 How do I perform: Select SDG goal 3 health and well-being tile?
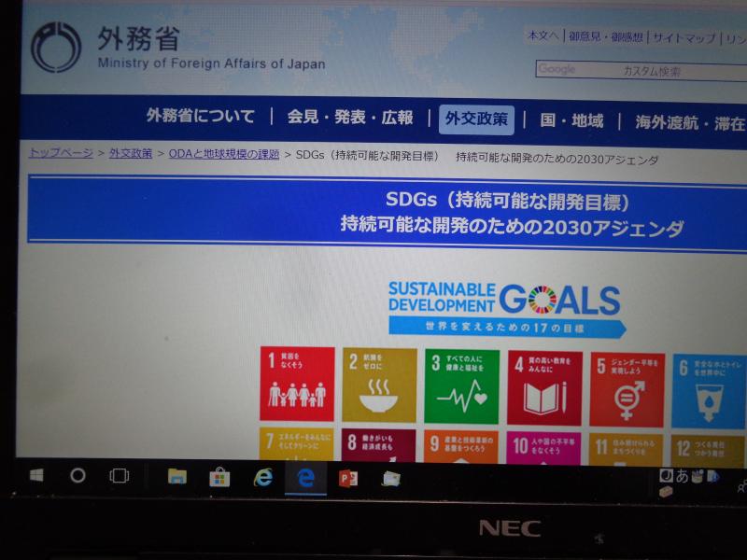(x=461, y=386)
